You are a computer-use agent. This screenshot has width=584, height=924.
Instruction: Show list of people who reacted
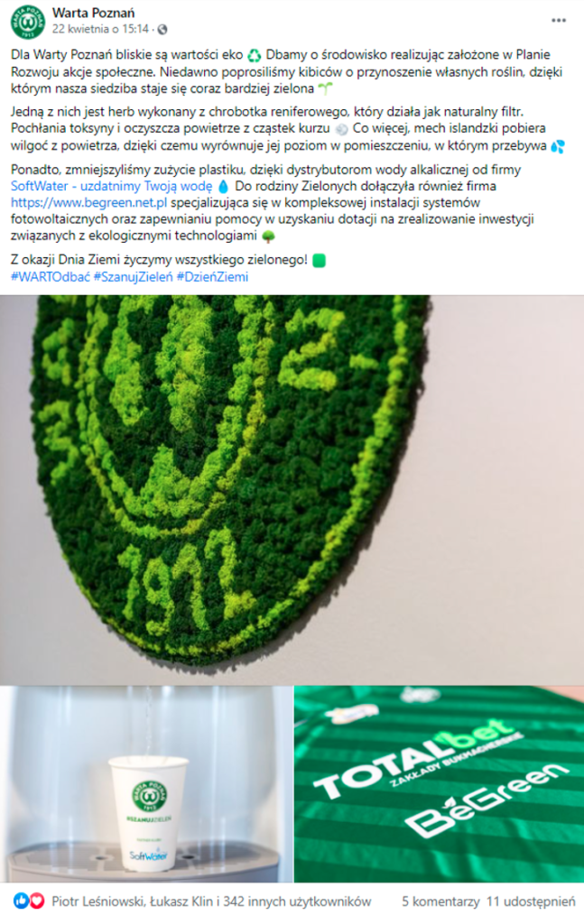point(211,901)
